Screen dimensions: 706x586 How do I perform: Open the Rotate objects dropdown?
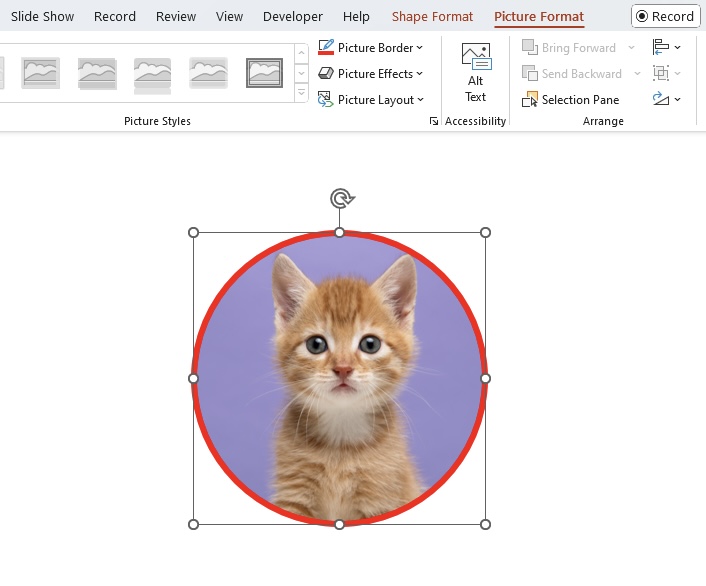(666, 99)
